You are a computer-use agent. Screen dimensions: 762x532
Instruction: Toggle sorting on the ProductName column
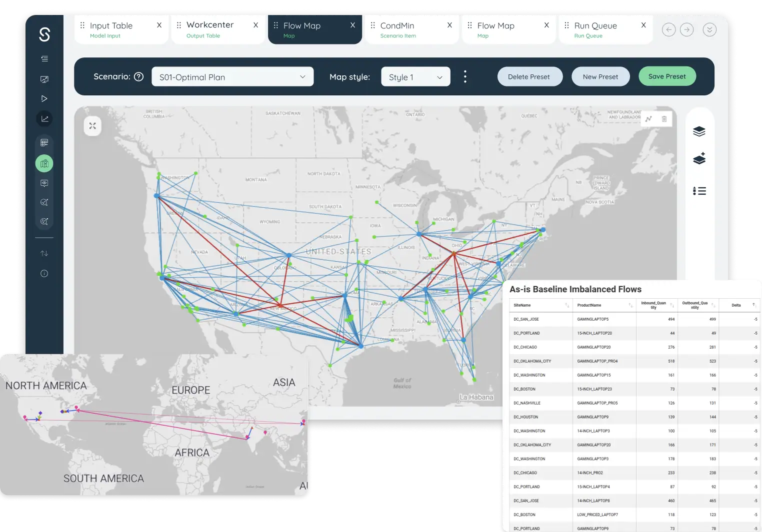point(630,305)
